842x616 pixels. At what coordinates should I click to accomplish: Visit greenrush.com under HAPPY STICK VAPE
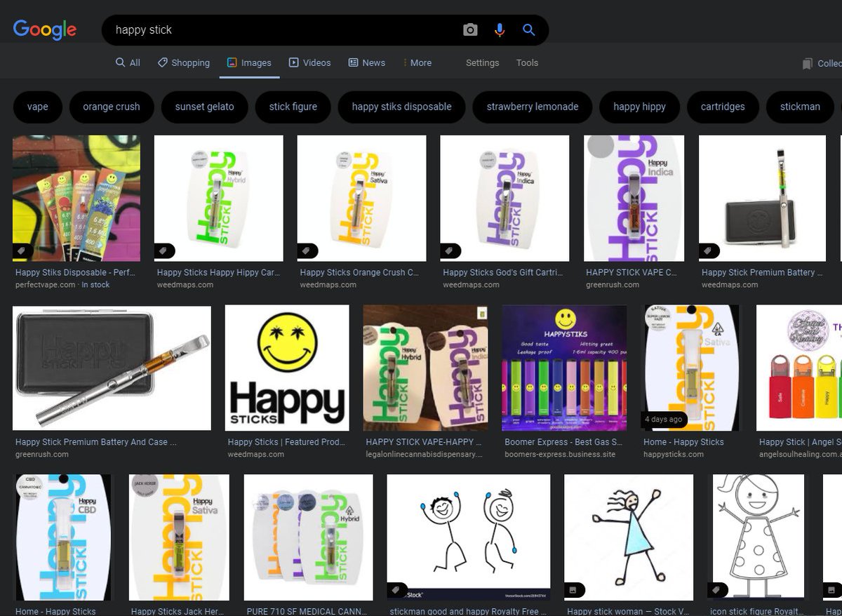click(x=613, y=285)
